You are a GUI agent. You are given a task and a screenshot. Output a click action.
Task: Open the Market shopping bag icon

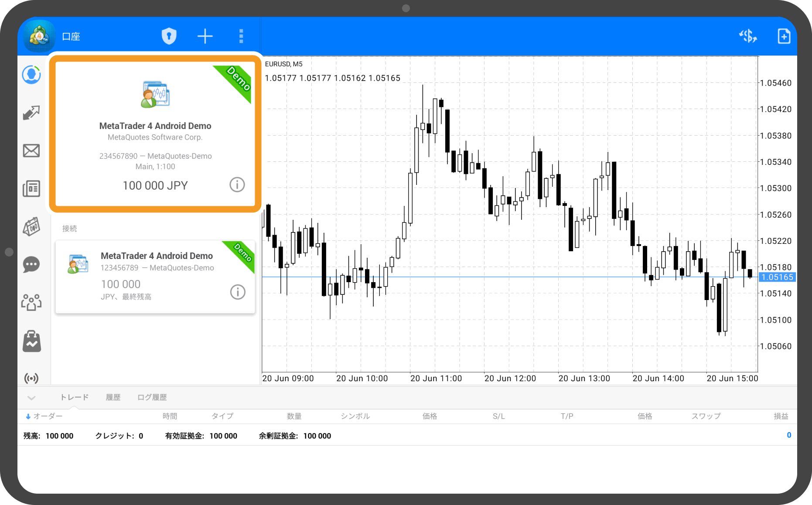31,341
